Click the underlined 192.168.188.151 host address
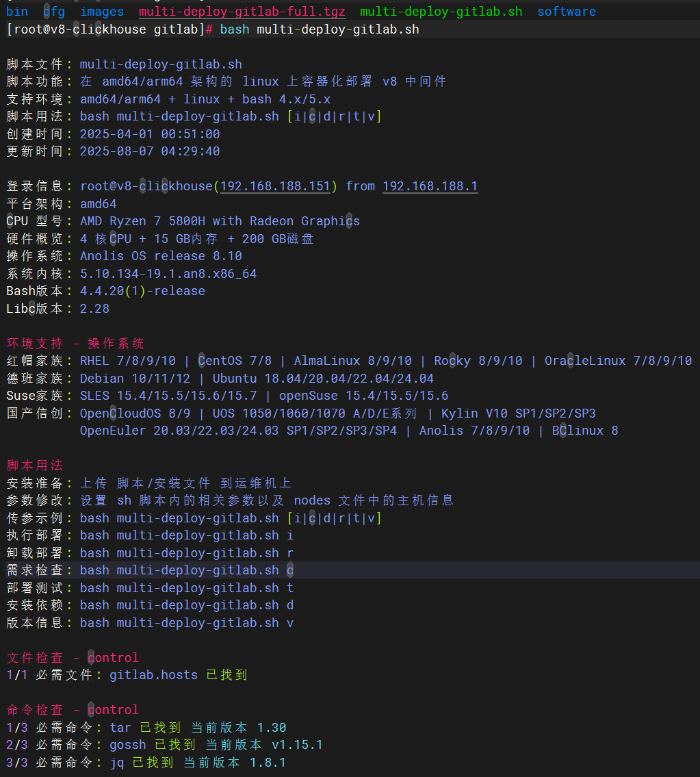The width and height of the screenshot is (700, 777). [276, 186]
